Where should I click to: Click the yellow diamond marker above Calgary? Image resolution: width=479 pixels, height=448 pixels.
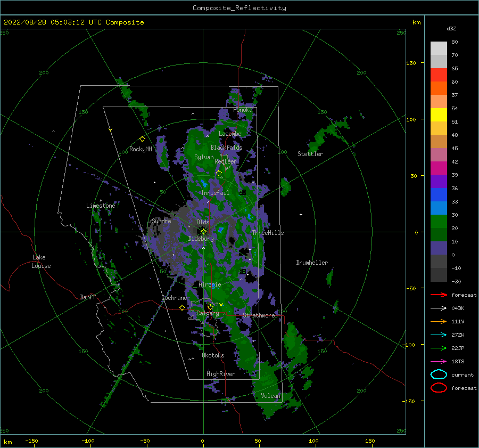point(210,307)
